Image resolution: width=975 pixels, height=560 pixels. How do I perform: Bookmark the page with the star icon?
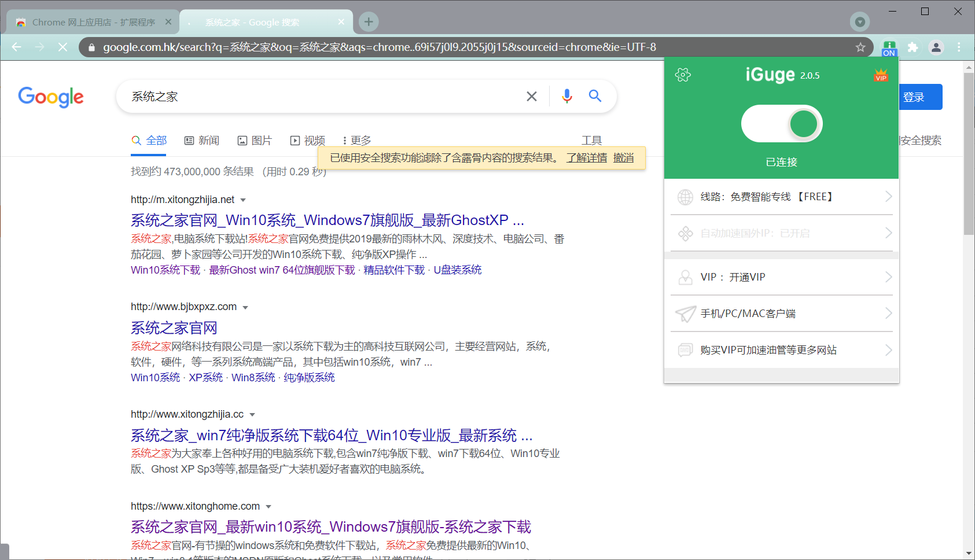860,47
